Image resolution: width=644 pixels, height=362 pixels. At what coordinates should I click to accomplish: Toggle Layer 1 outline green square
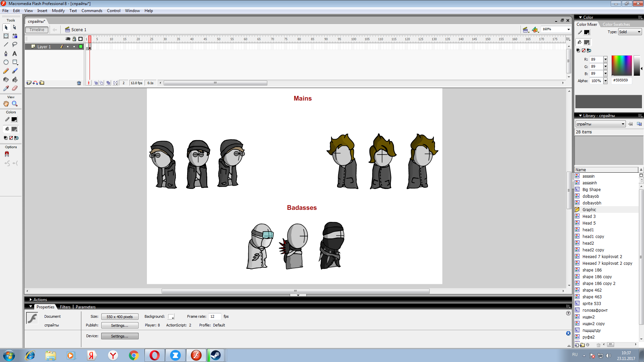[80, 47]
